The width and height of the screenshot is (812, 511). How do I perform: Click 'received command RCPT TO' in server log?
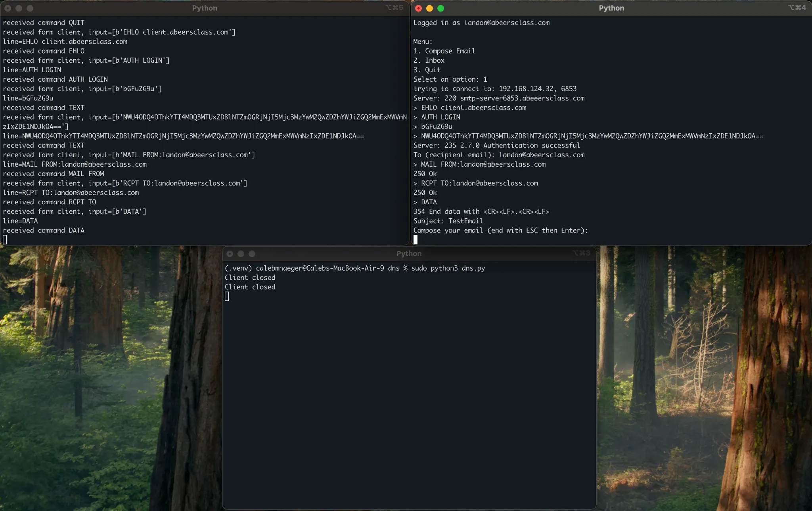(50, 202)
